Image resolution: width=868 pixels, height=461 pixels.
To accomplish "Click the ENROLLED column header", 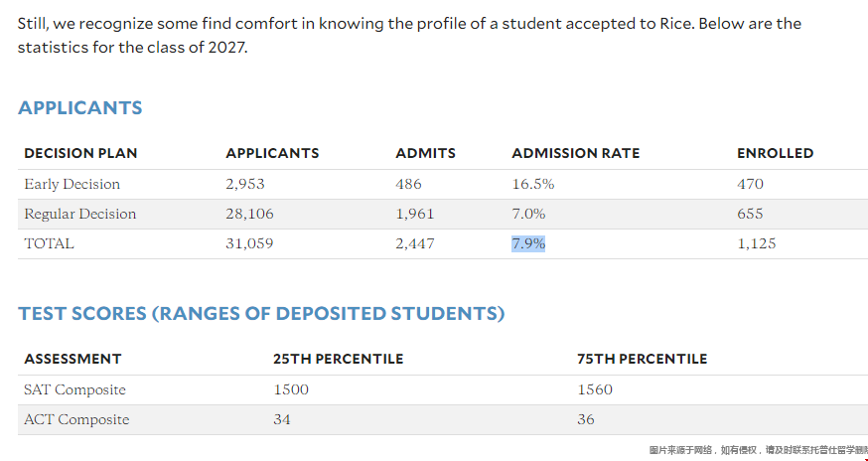I will point(775,153).
